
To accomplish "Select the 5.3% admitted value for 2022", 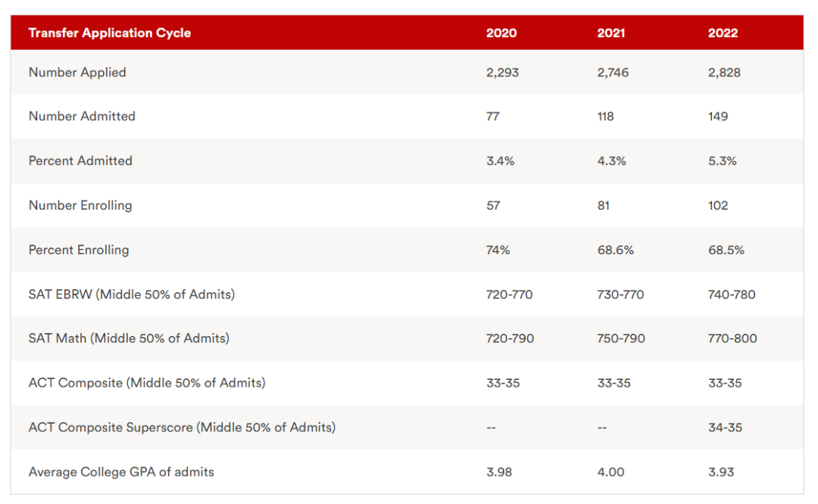I will coord(722,161).
